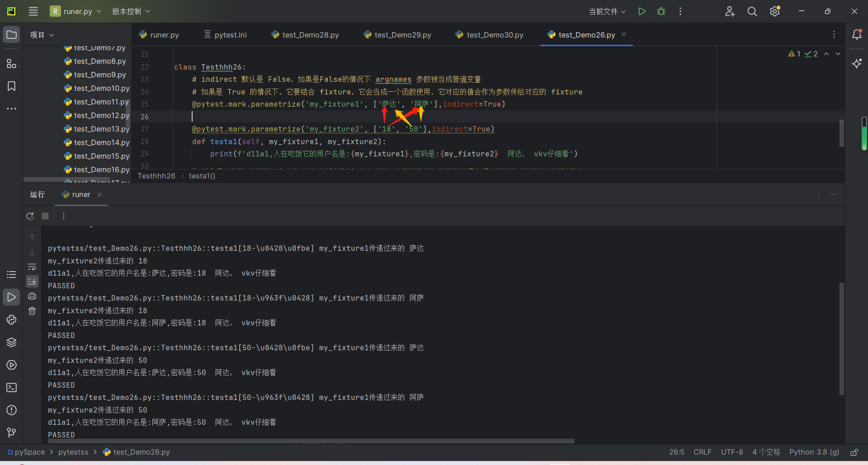Open the Problems tool window
Image resolution: width=868 pixels, height=465 pixels.
(x=12, y=410)
